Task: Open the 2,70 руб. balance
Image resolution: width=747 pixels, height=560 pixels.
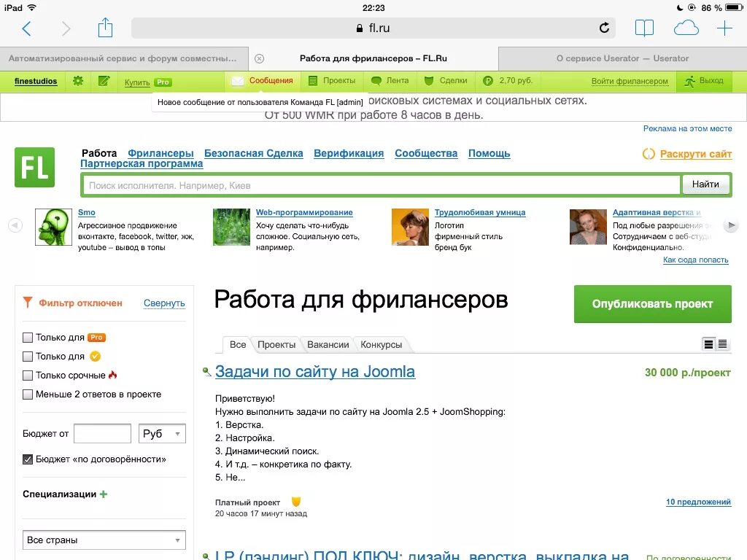Action: 508,80
